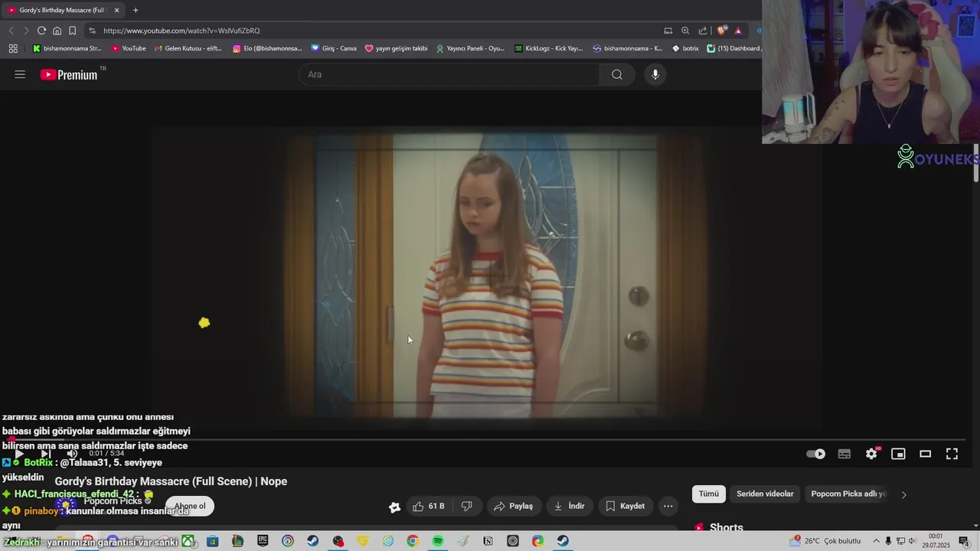Open the player settings gear
The height and width of the screenshot is (551, 980).
point(871,454)
